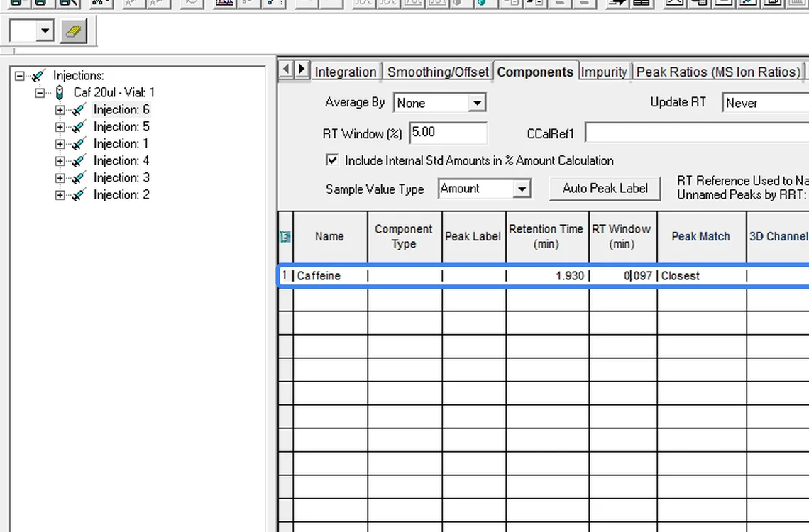Image resolution: width=809 pixels, height=532 pixels.
Task: Open the Average By dropdown
Action: (x=478, y=103)
